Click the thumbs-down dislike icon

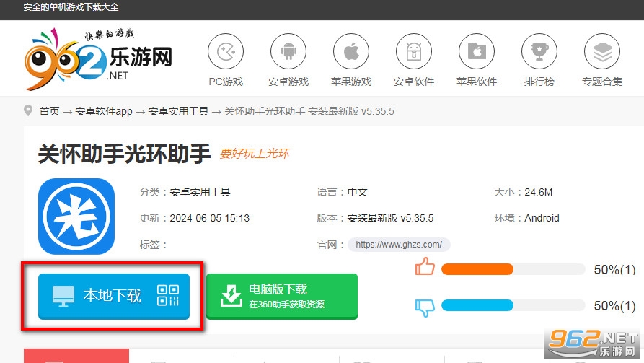[x=425, y=307]
